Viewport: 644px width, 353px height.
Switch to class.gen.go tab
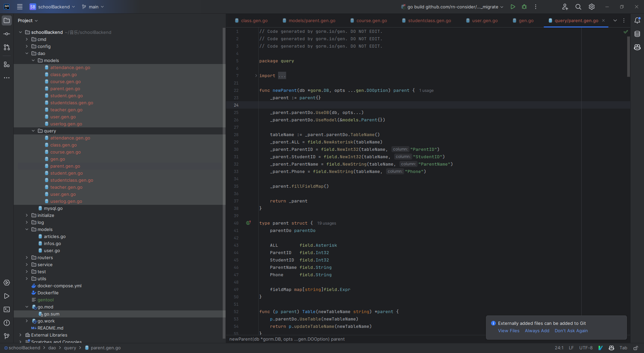(251, 20)
